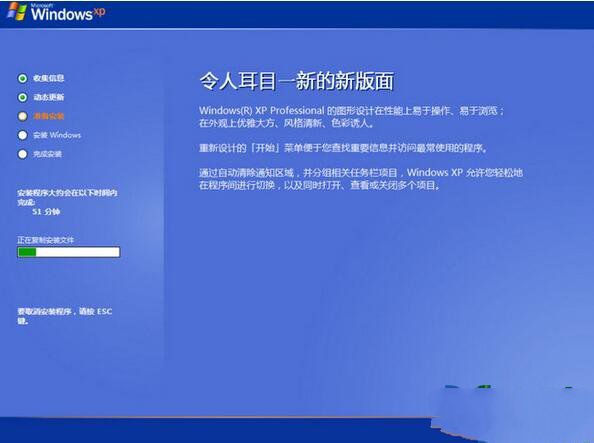Click the 收集信息 step label
This screenshot has width=594, height=443.
[x=48, y=78]
